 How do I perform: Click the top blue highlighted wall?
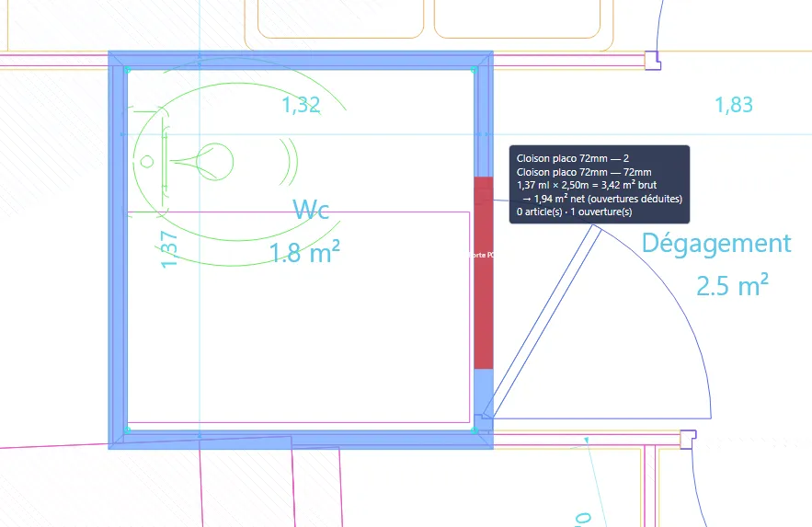pos(301,60)
